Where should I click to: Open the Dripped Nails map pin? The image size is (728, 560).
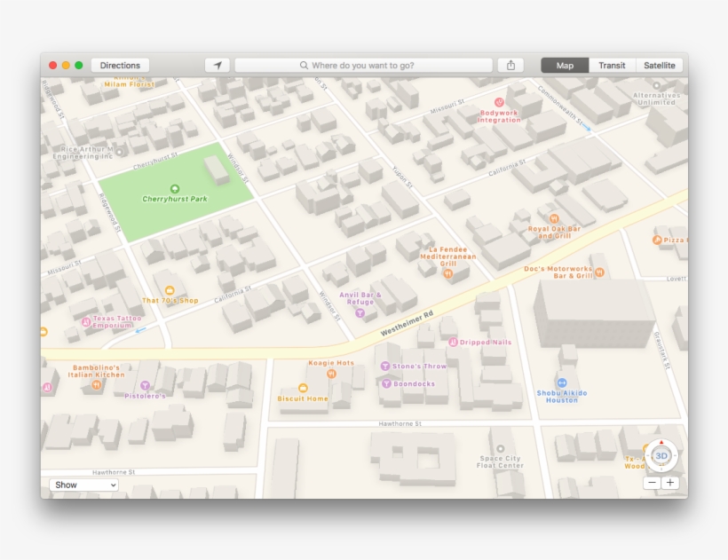453,340
